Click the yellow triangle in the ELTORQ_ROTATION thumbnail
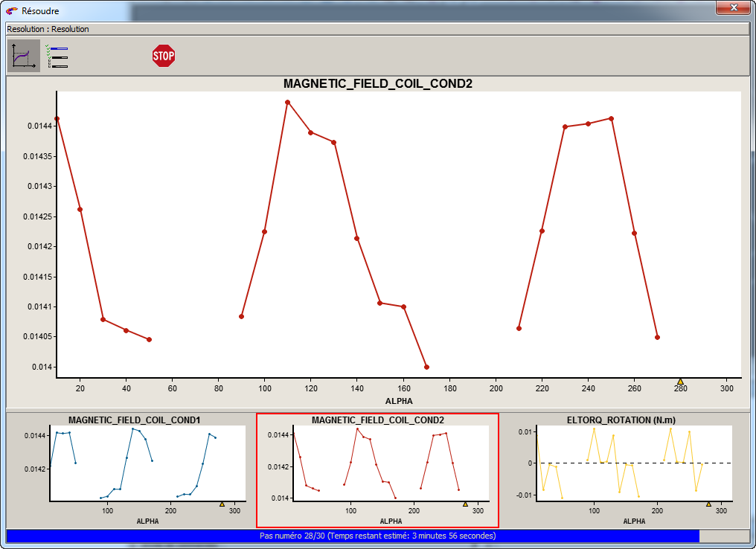 pos(708,504)
